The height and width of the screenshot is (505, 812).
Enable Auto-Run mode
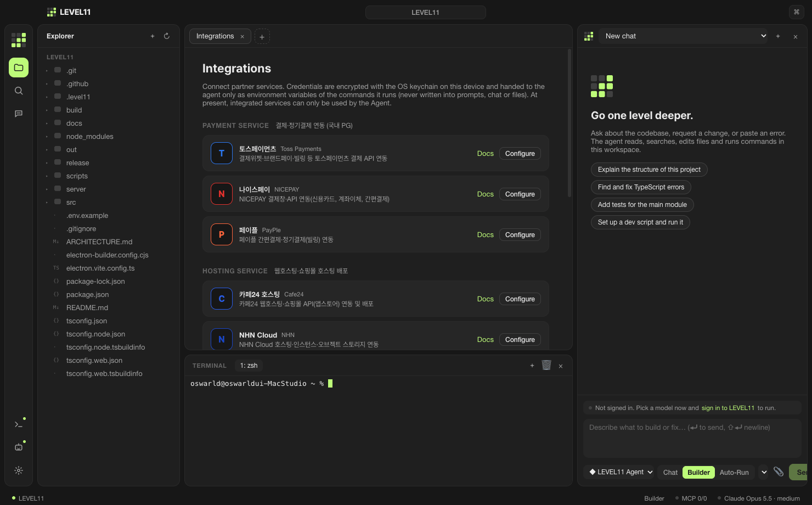click(734, 473)
